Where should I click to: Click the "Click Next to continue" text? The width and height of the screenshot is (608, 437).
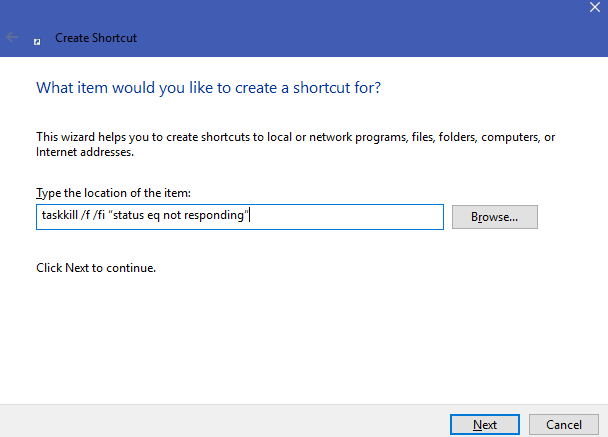tap(96, 268)
